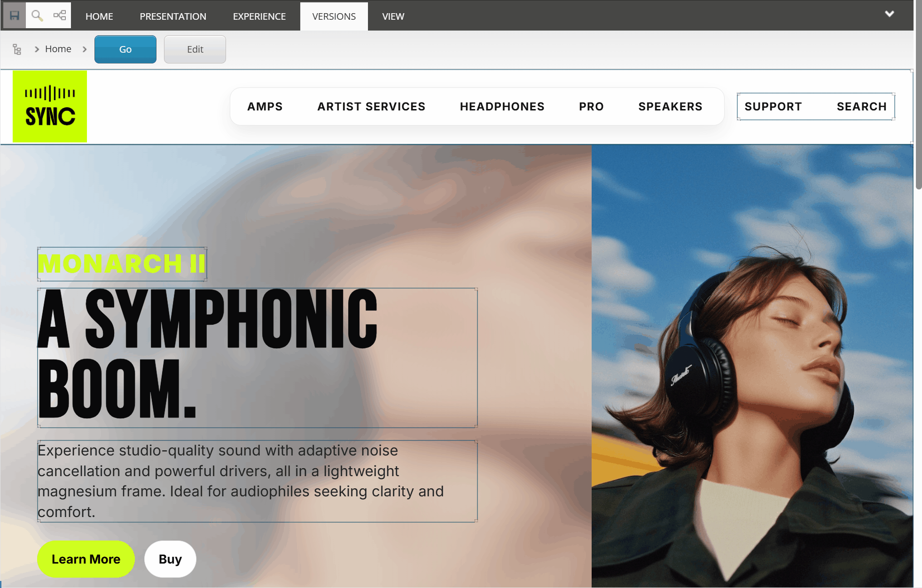Click the white Buy button
922x588 pixels.
pyautogui.click(x=170, y=559)
